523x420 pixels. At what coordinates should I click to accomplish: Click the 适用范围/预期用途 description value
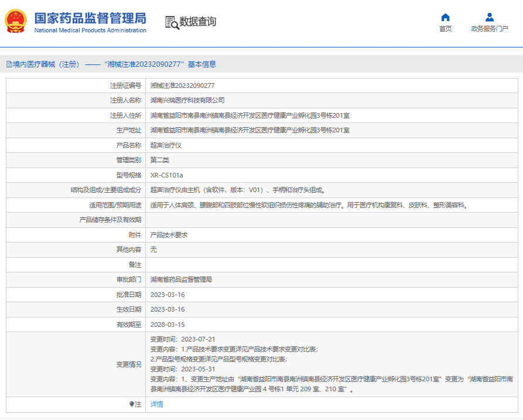tap(309, 205)
